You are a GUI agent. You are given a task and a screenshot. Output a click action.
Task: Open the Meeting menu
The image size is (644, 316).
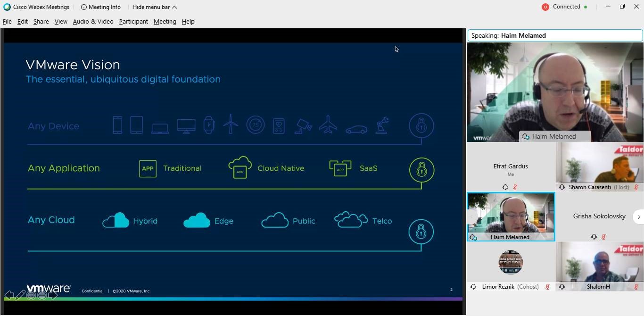[165, 21]
